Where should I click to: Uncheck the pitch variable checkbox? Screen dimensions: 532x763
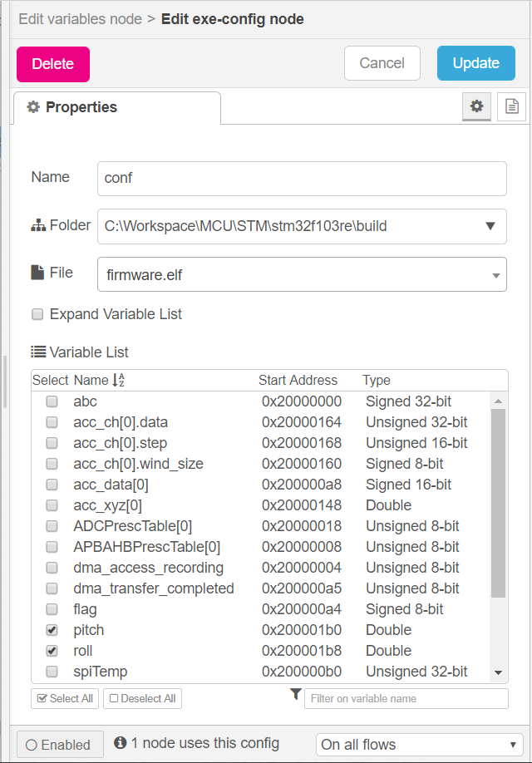pos(52,630)
